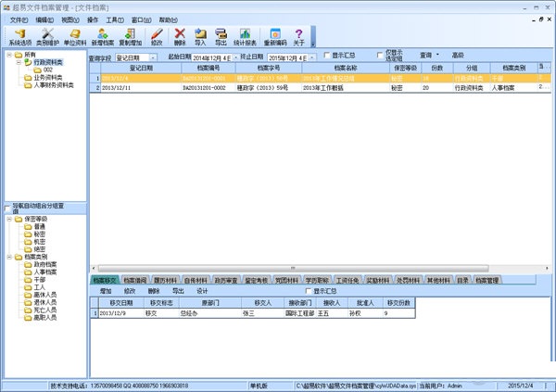Open the 工具(T) menu
Image resolution: width=556 pixels, height=392 pixels.
click(x=114, y=19)
